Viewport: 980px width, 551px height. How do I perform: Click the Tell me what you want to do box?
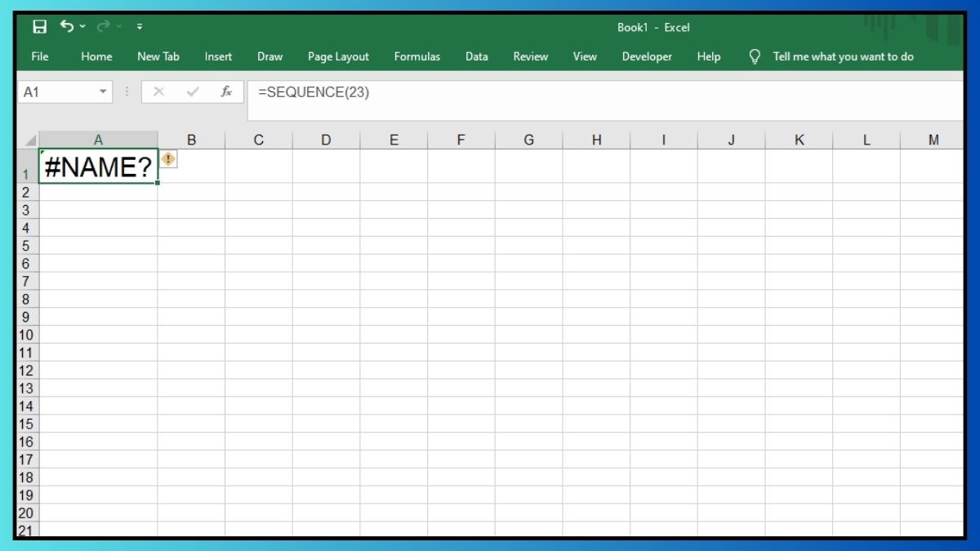pos(843,56)
